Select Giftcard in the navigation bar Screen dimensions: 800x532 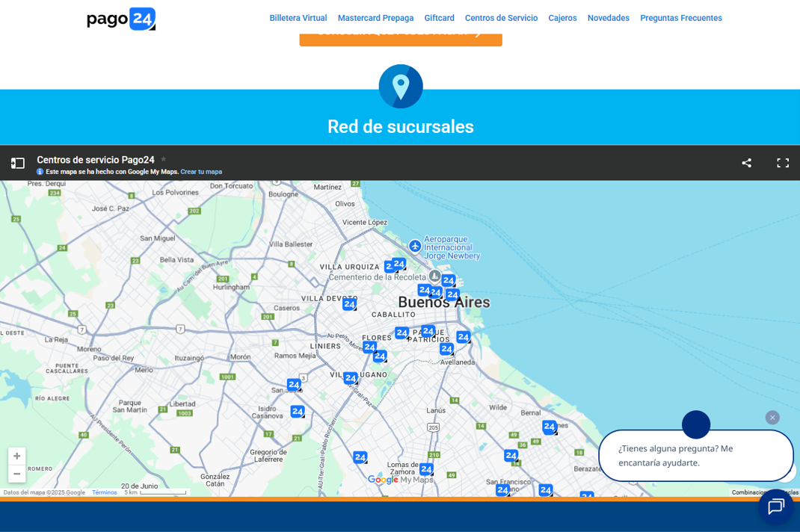click(x=440, y=18)
